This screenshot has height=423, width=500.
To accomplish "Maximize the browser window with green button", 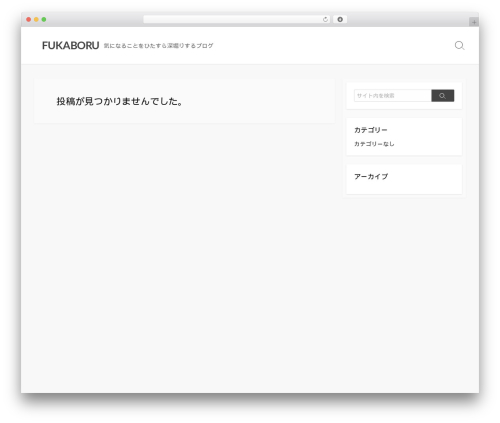I will coord(44,19).
